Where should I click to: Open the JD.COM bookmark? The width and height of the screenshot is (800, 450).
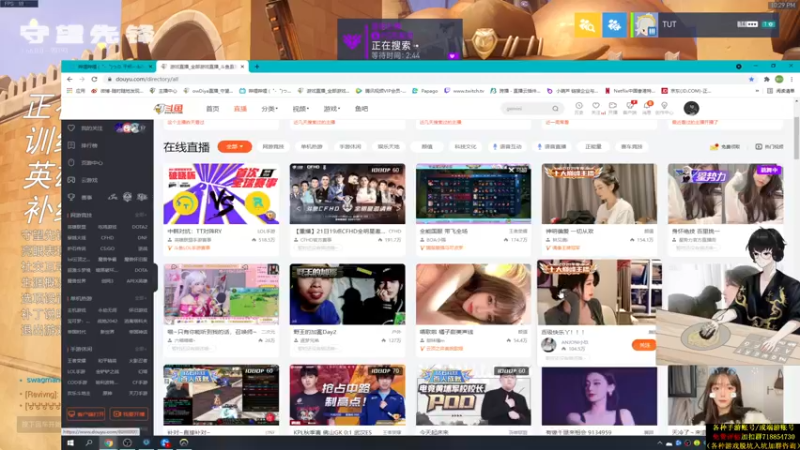686,91
